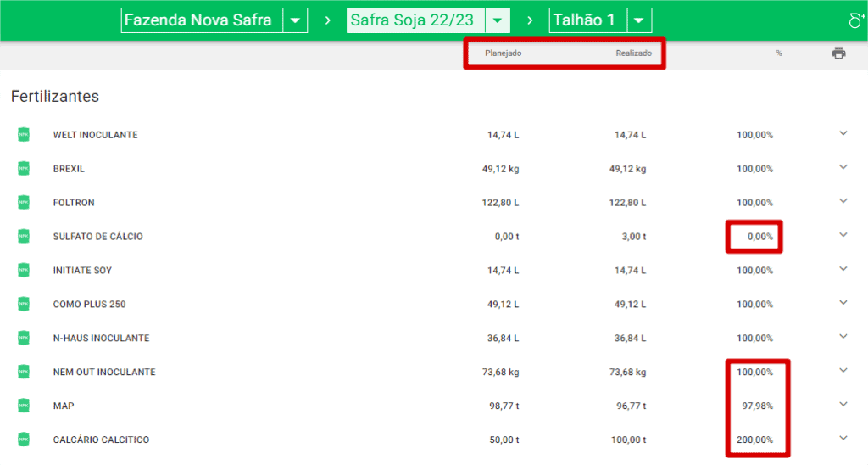Click the Planejado column header
The height and width of the screenshot is (465, 868).
[503, 53]
